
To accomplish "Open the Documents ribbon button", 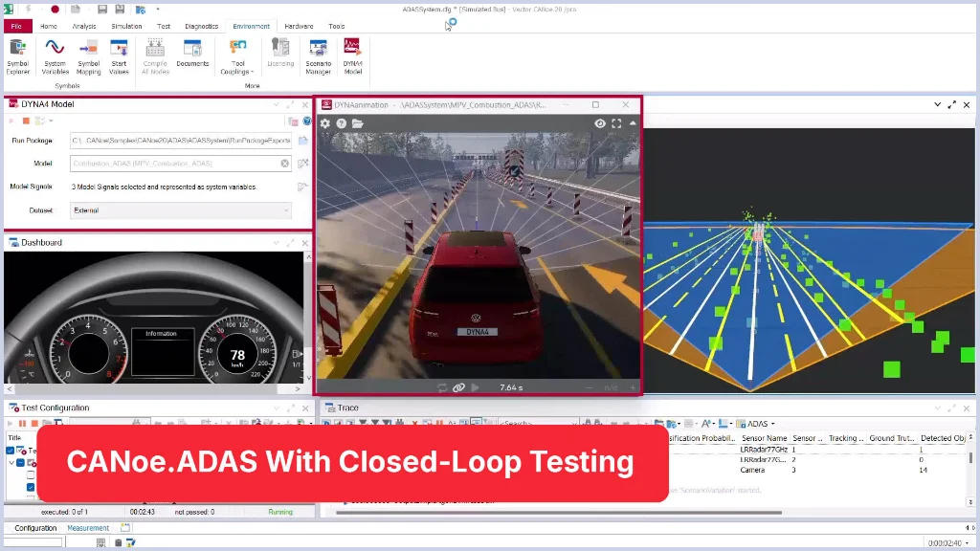I will [192, 54].
